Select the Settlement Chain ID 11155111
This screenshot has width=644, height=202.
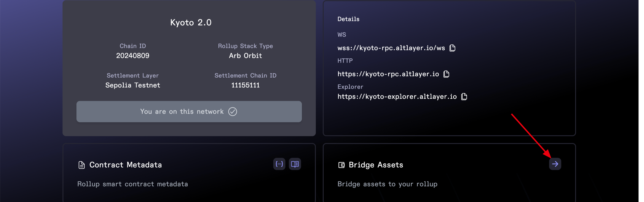pos(245,85)
